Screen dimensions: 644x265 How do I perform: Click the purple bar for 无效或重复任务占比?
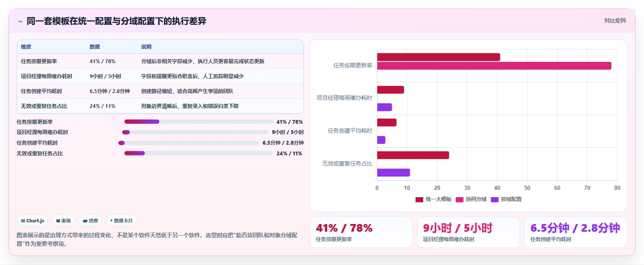click(x=393, y=172)
